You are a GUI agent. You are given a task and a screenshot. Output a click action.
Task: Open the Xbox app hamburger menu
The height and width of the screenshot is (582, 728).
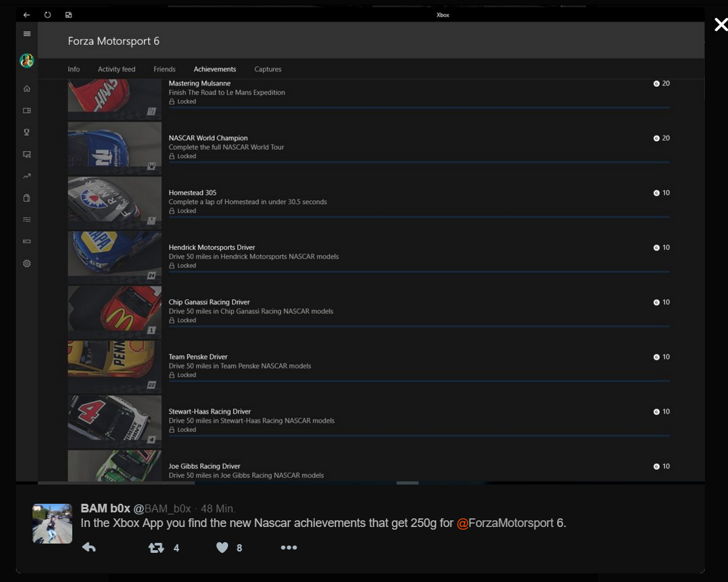click(x=27, y=34)
